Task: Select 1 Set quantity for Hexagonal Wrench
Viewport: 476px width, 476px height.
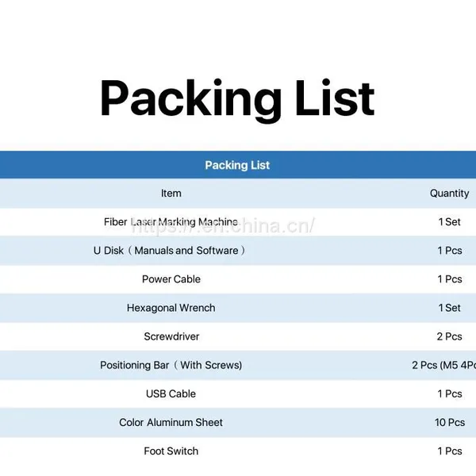Action: 450,308
